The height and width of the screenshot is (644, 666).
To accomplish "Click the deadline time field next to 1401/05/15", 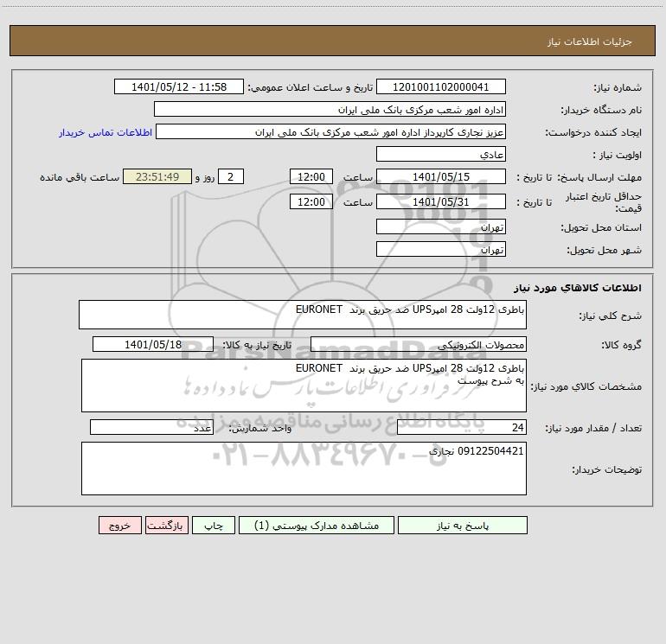I will tap(311, 176).
